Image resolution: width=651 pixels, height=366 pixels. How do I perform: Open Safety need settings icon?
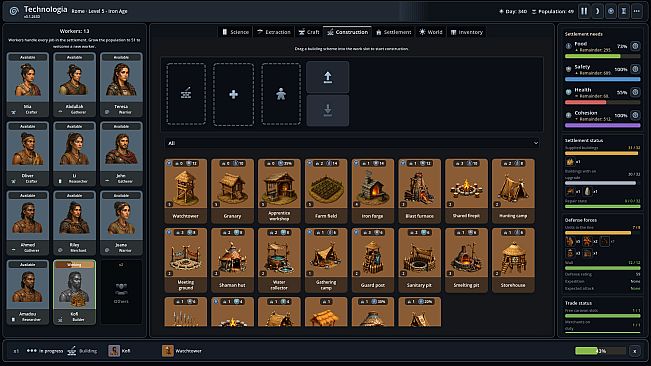(x=635, y=69)
